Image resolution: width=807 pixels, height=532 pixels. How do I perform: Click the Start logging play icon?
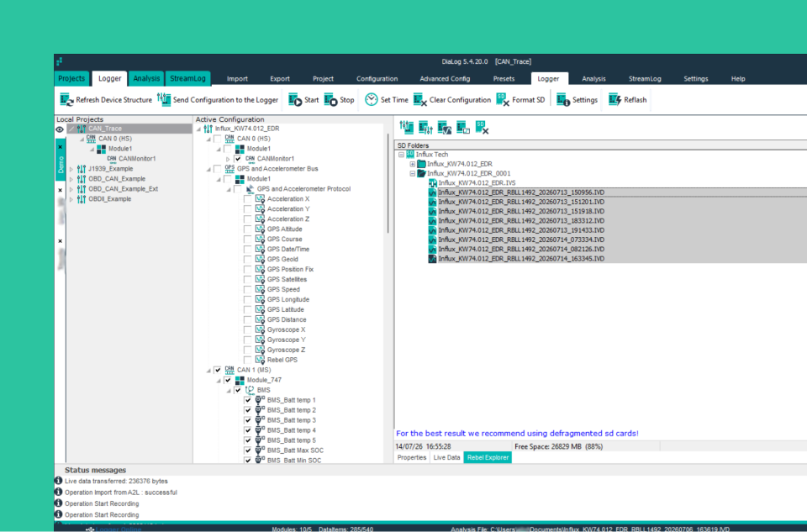[x=295, y=100]
